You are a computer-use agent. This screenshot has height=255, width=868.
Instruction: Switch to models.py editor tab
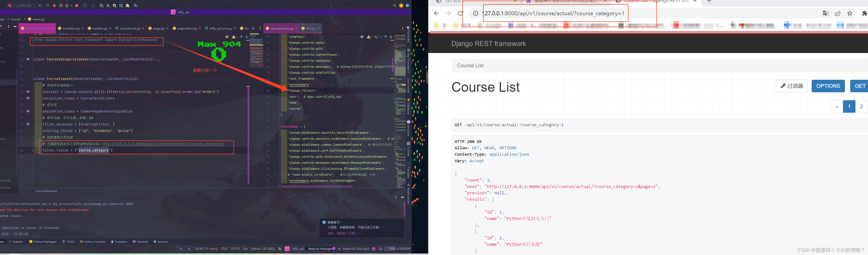pyautogui.click(x=98, y=28)
